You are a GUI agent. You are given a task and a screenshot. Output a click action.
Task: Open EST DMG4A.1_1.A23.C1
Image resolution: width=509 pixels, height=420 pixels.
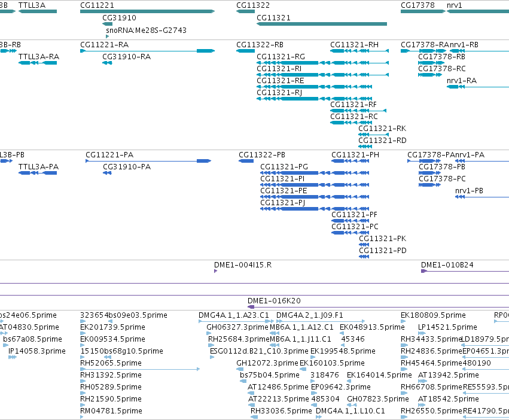234,315
